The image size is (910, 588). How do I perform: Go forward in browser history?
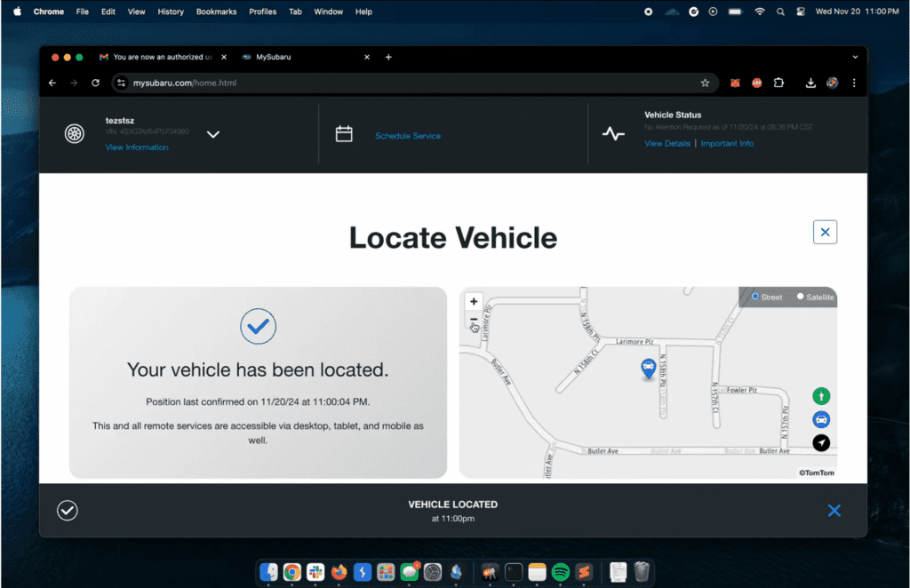coord(74,83)
